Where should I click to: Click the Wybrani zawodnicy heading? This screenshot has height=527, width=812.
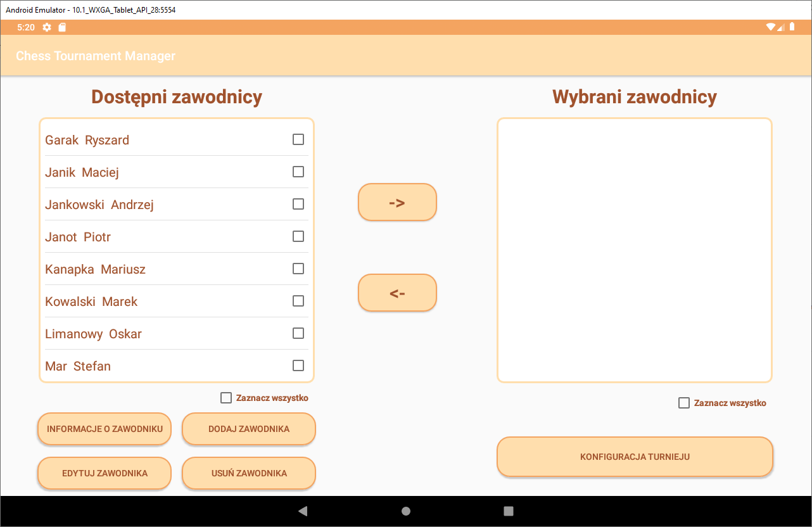(x=635, y=97)
